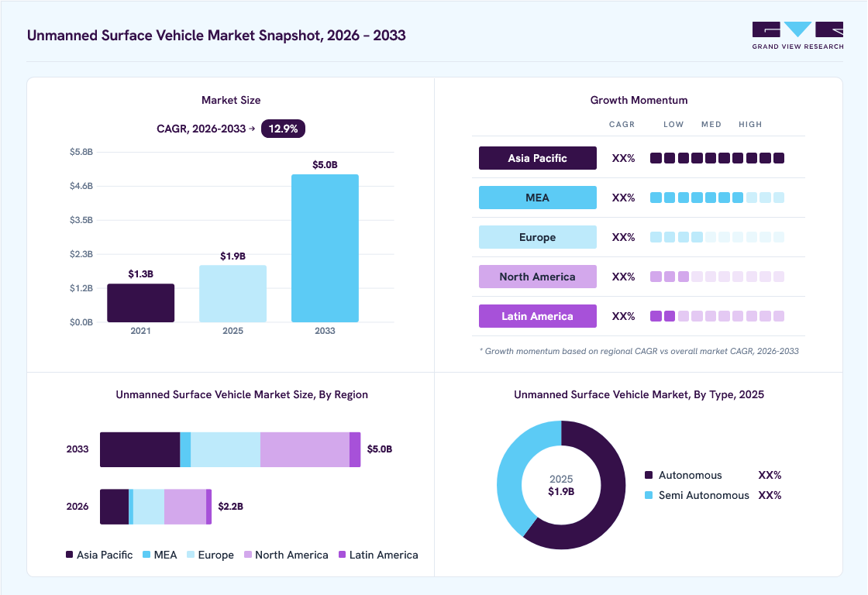Image resolution: width=868 pixels, height=595 pixels.
Task: Click the Europe segment of the 2033 bar
Action: click(x=226, y=449)
